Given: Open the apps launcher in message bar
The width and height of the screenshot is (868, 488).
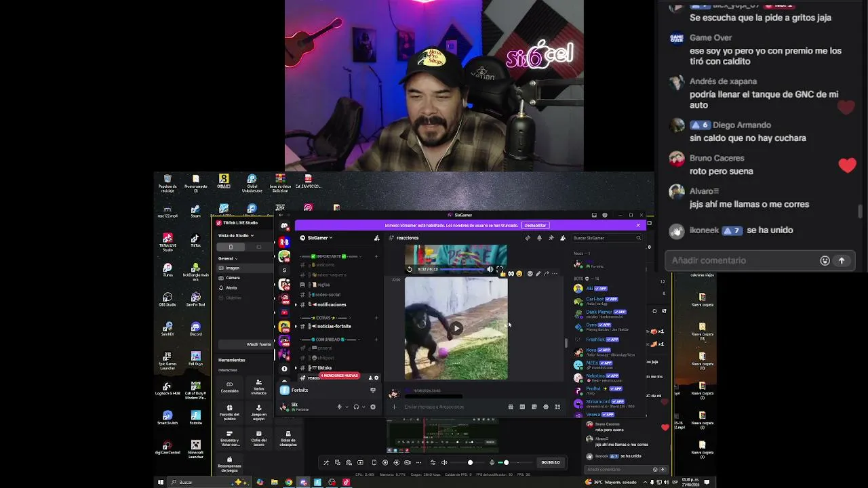Looking at the screenshot, I should coord(557,407).
